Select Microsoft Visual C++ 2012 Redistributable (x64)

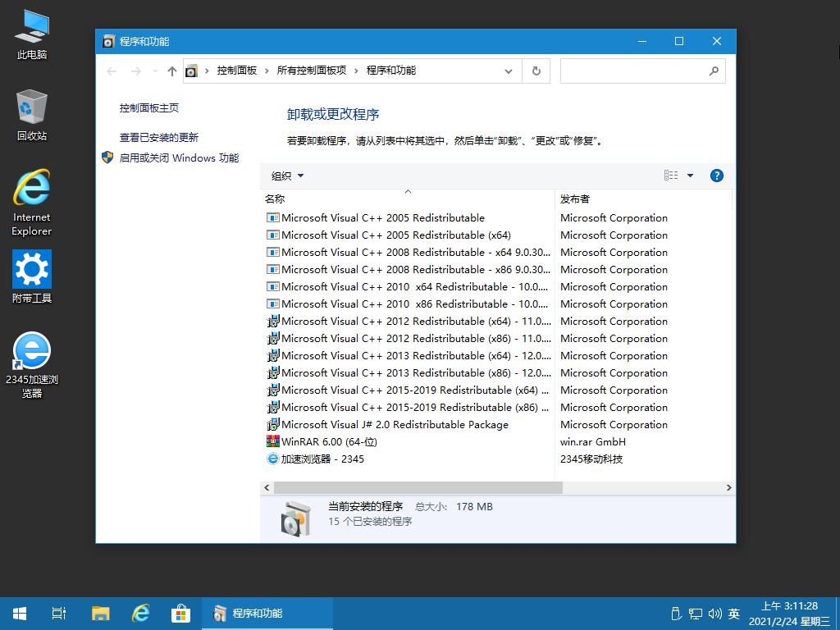coord(408,321)
